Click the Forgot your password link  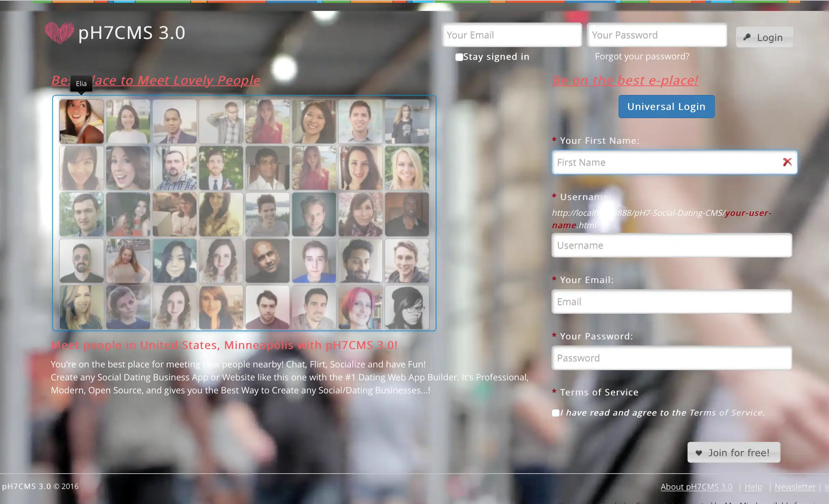(x=642, y=56)
